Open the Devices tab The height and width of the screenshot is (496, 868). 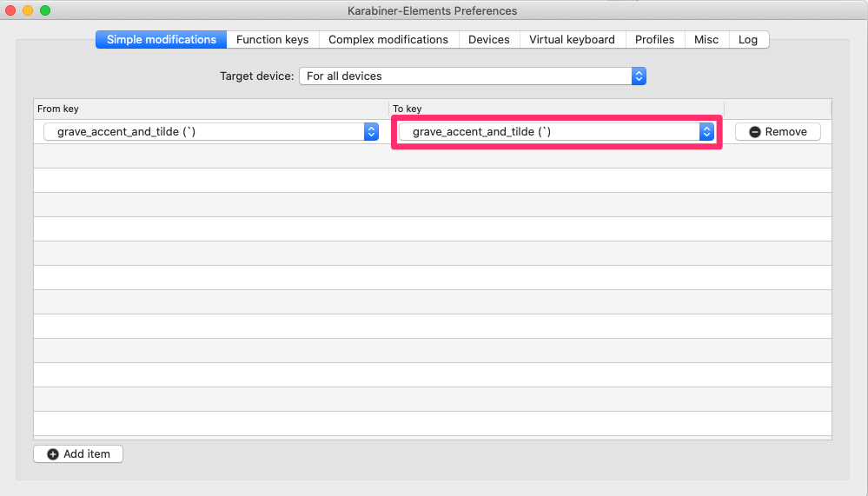(x=489, y=40)
